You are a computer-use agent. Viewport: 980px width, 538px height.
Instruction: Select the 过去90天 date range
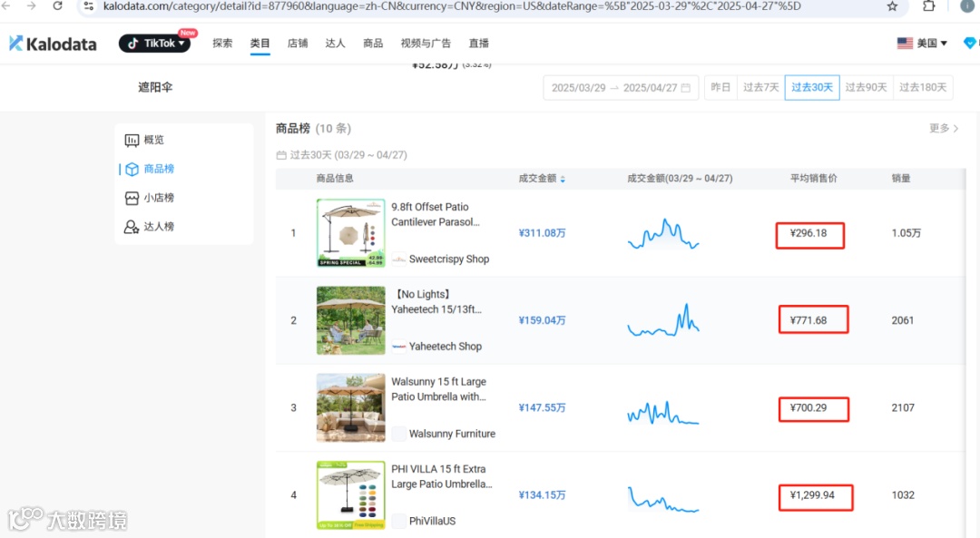coord(867,87)
